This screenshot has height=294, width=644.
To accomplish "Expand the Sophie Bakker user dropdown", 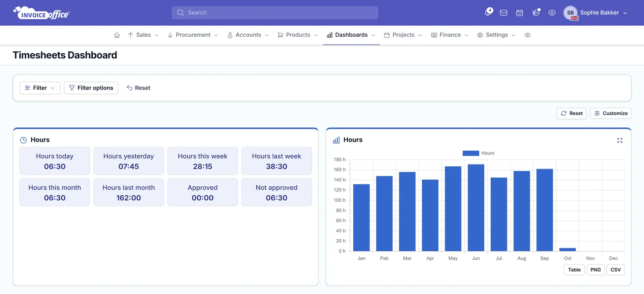I will tap(604, 13).
